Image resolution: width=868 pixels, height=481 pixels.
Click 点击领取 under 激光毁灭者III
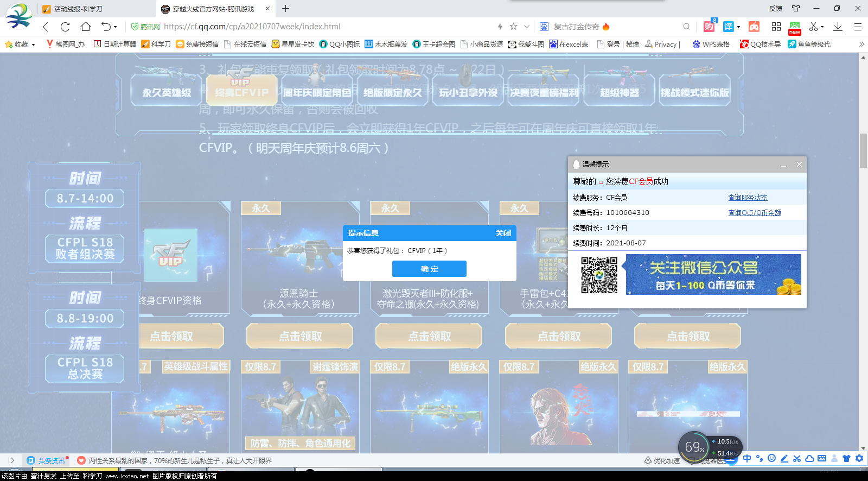tap(429, 336)
